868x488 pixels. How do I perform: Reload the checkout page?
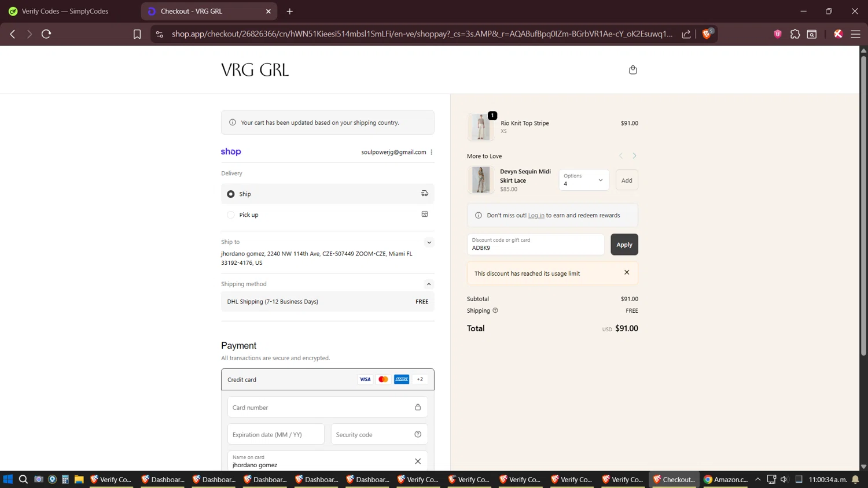click(46, 34)
